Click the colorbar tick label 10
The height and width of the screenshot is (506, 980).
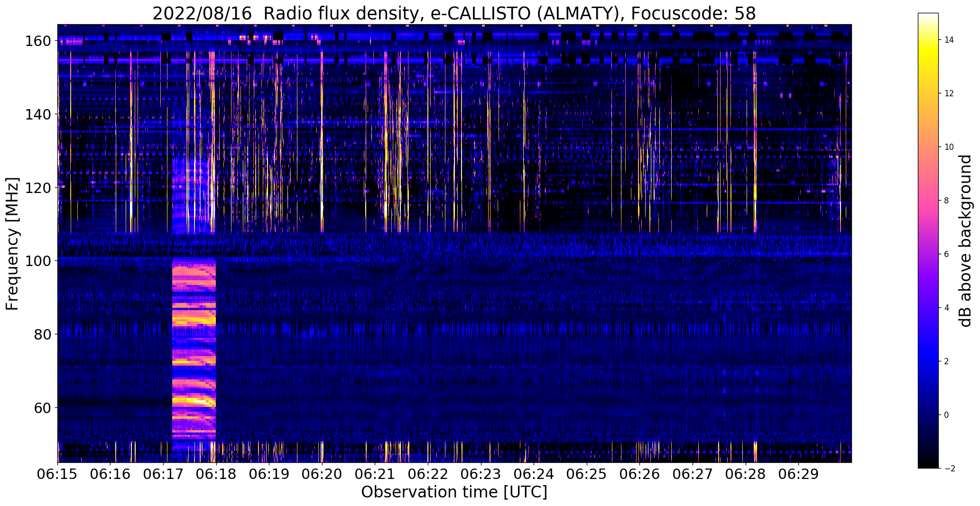[949, 147]
